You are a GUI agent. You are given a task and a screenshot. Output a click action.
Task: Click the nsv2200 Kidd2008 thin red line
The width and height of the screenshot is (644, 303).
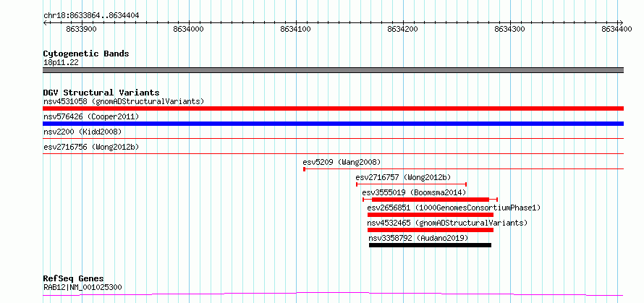tap(333, 139)
